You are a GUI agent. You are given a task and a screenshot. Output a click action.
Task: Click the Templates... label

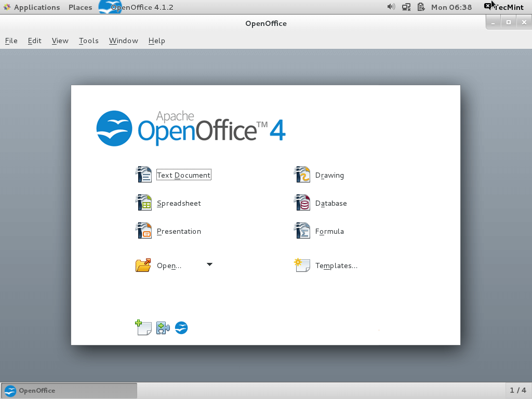[x=336, y=265]
